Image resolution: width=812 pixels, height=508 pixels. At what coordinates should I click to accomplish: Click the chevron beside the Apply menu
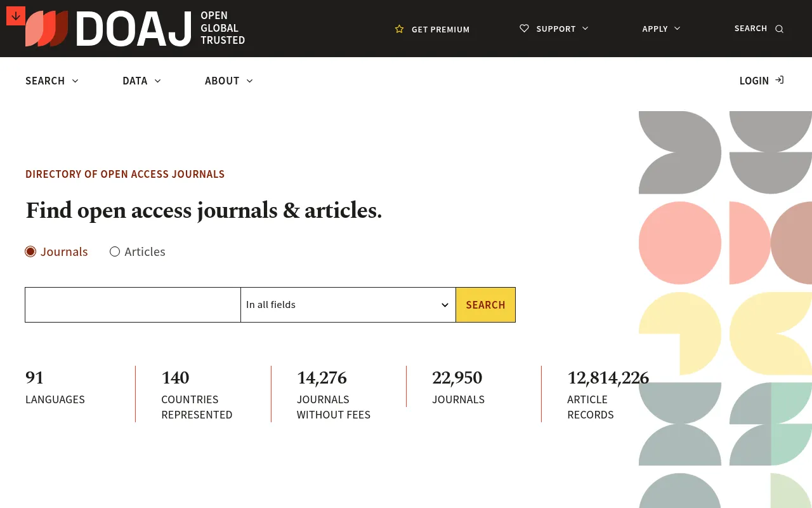(677, 29)
